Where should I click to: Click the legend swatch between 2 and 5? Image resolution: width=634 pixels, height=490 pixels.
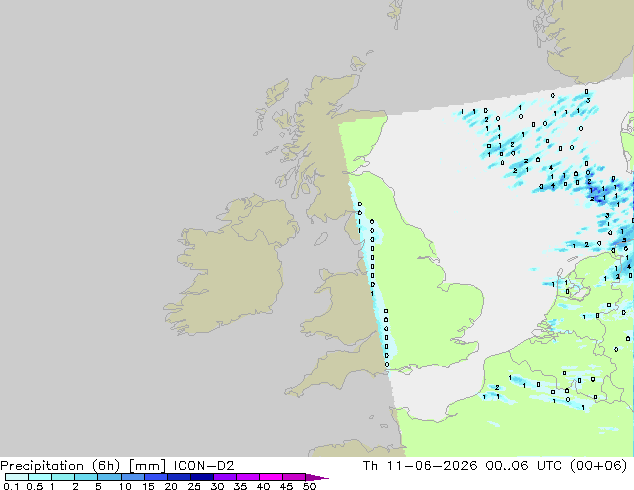(86, 477)
